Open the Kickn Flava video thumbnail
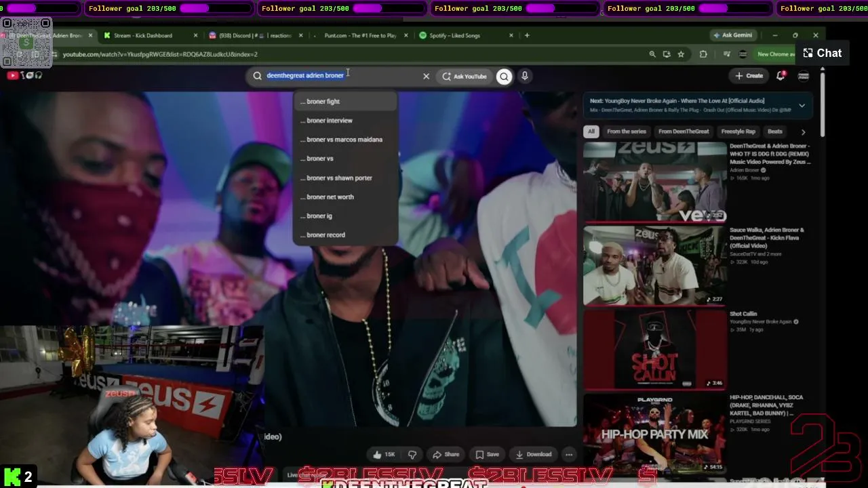Image resolution: width=868 pixels, height=488 pixels. (x=655, y=266)
